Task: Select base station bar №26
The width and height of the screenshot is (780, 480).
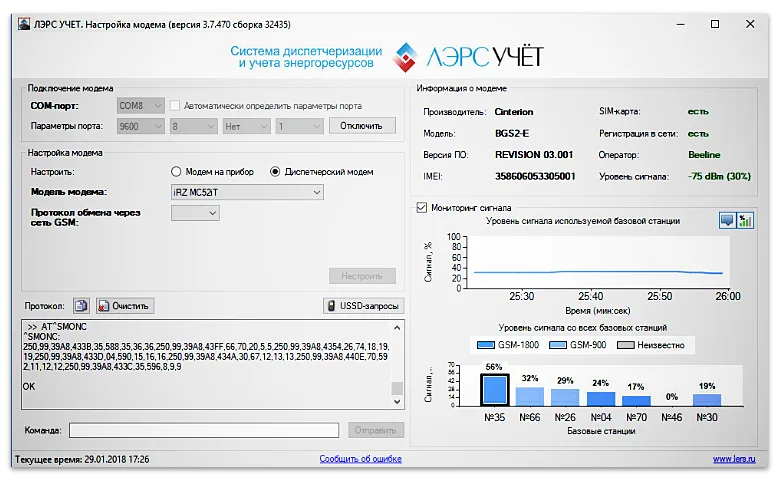Action: 565,397
